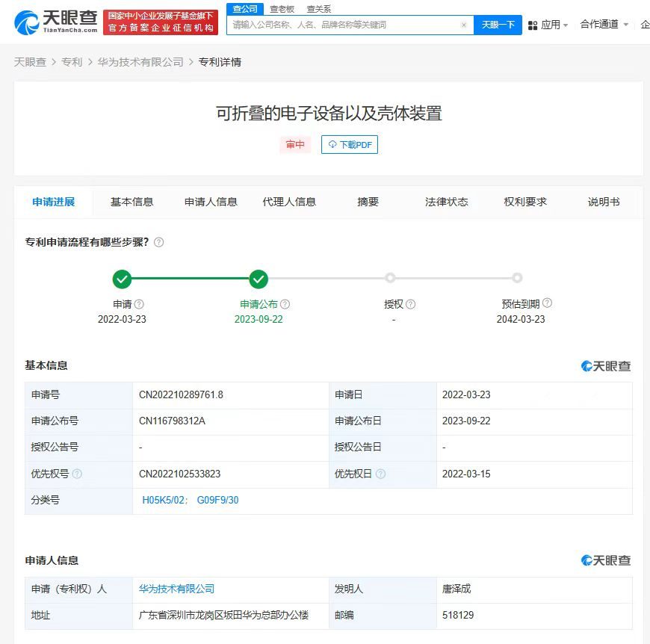
Task: Click the company search input field
Action: coord(336,25)
